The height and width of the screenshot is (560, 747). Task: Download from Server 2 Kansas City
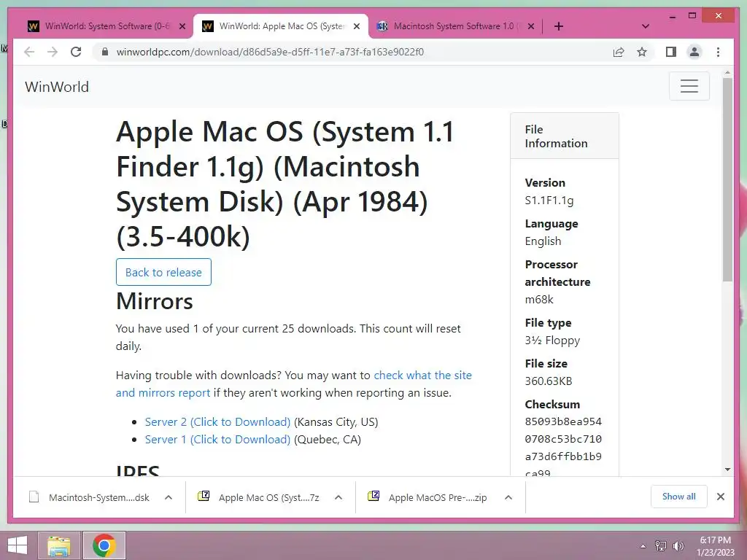[x=217, y=422]
